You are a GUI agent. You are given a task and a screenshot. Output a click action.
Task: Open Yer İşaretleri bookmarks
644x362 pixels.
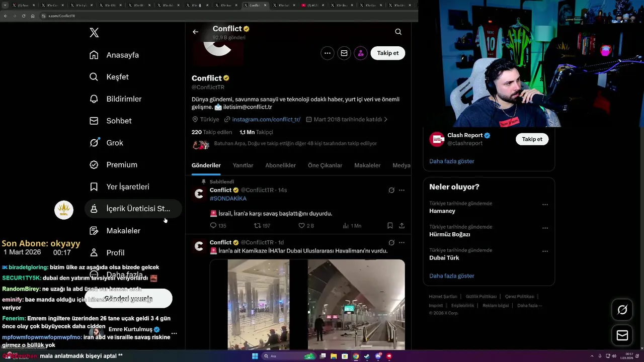[x=119, y=187]
